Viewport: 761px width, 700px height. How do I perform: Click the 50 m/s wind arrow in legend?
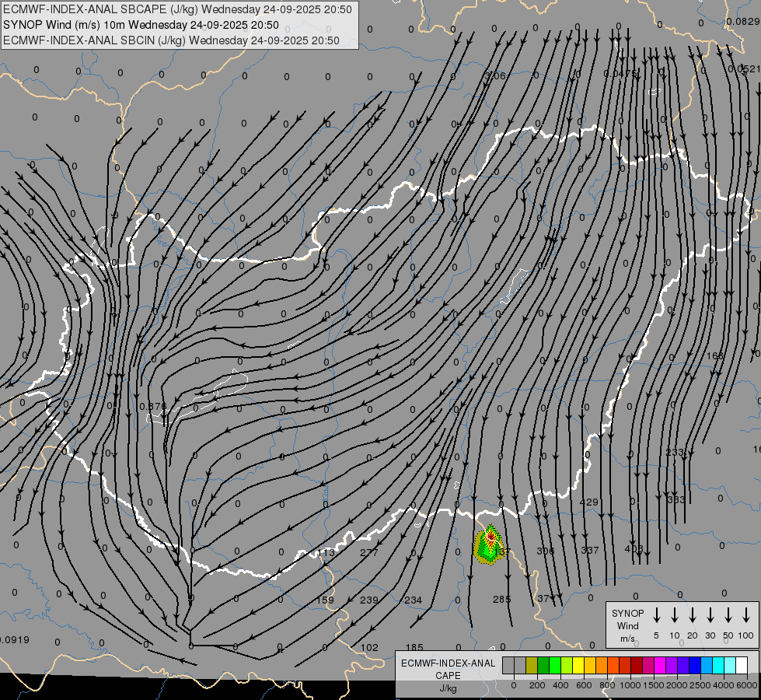click(x=728, y=614)
